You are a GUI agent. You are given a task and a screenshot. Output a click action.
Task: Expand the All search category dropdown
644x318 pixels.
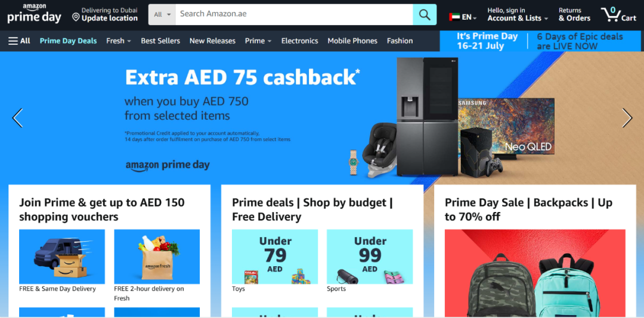(x=162, y=15)
